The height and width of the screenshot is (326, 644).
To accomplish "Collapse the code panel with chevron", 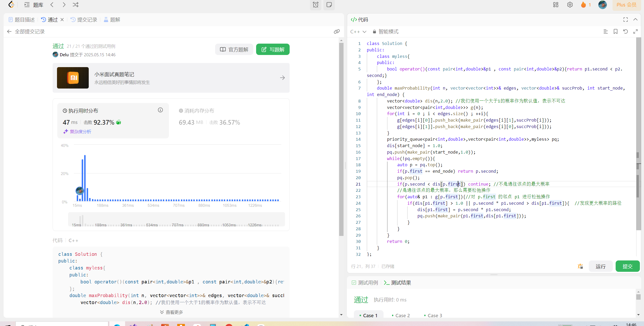I will click(x=635, y=20).
